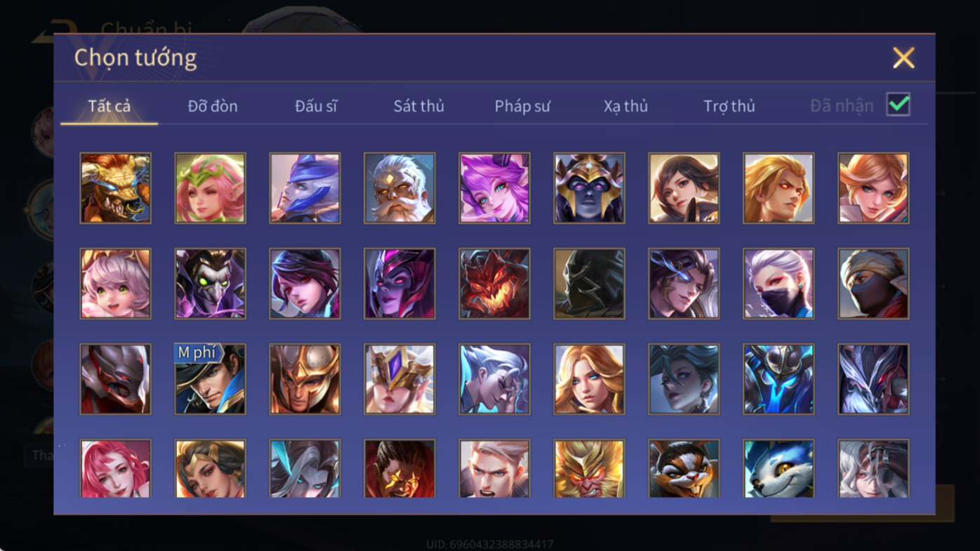Open the Đấu sĩ tab
Viewport: 980px width, 551px height.
[x=316, y=106]
